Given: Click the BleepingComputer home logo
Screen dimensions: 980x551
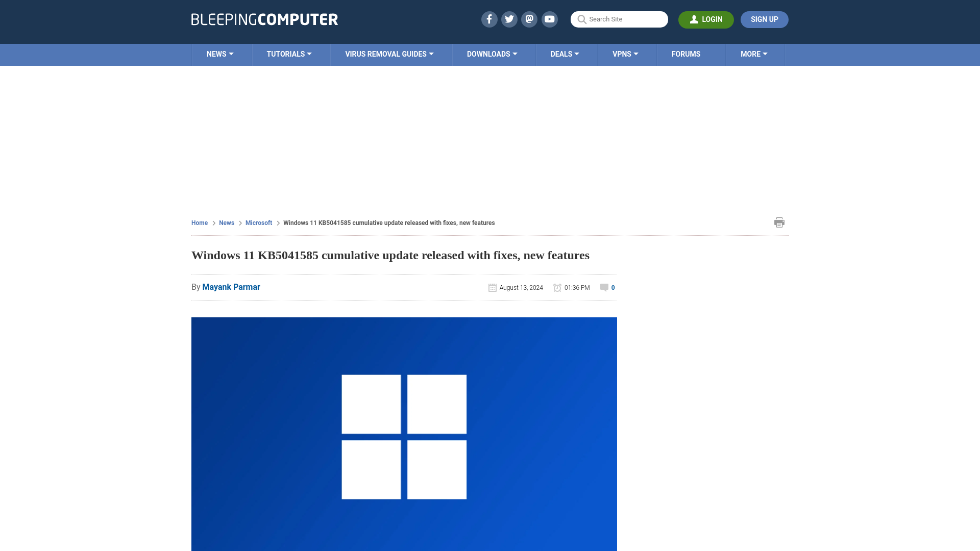Looking at the screenshot, I should [x=264, y=19].
